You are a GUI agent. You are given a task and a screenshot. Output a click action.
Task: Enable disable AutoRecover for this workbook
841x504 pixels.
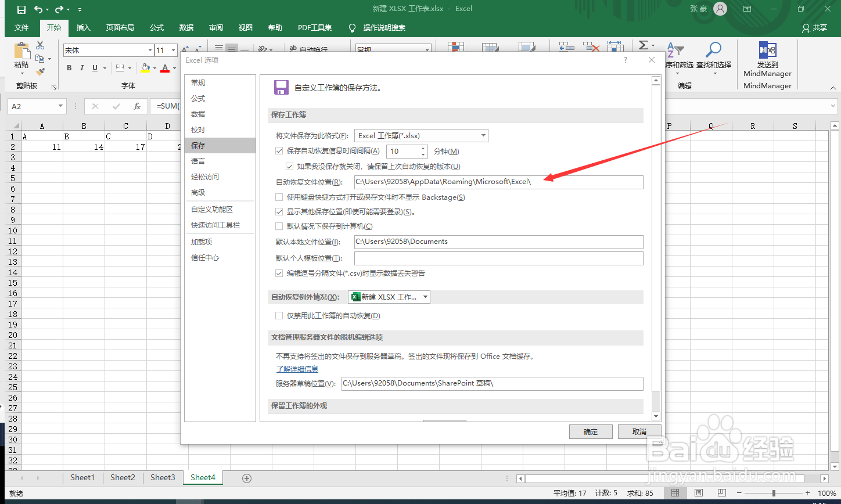click(x=279, y=316)
